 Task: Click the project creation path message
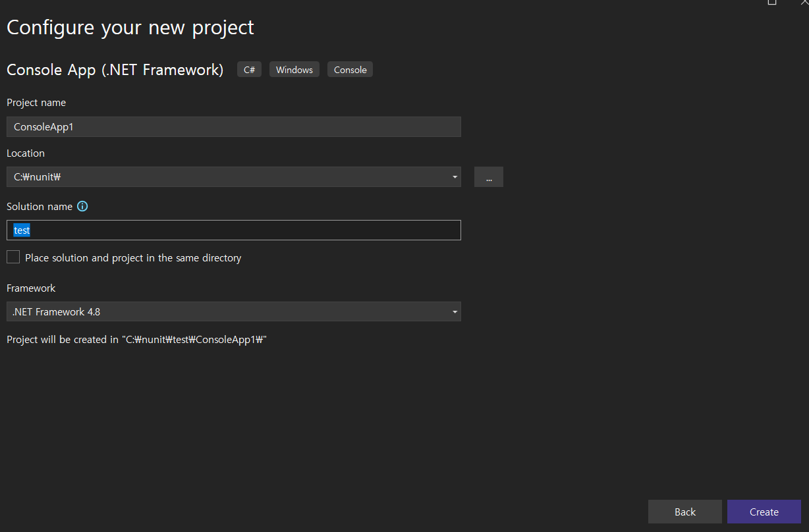click(136, 339)
